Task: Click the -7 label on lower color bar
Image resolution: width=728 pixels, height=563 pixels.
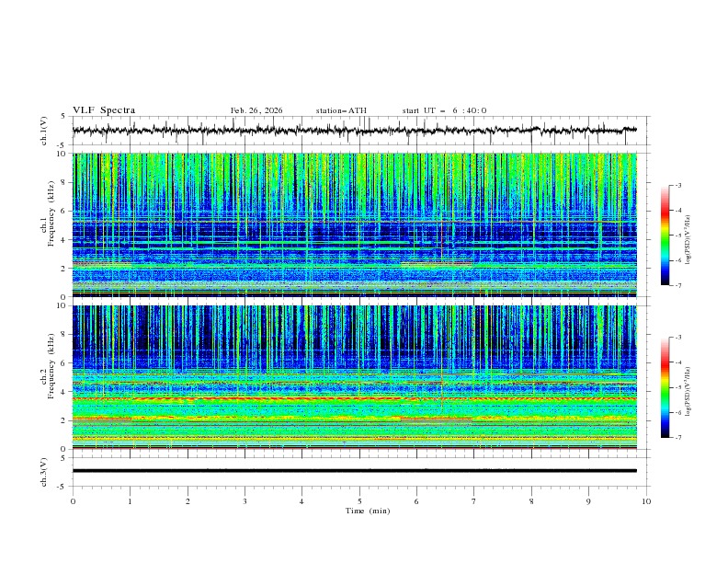Action: pyautogui.click(x=677, y=438)
